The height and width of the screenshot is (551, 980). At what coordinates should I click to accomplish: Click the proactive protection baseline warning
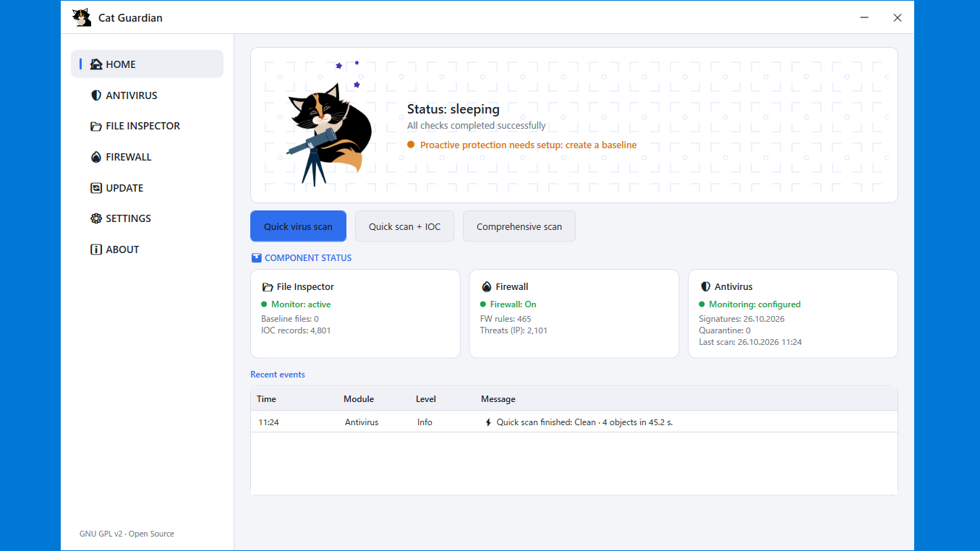tap(529, 145)
